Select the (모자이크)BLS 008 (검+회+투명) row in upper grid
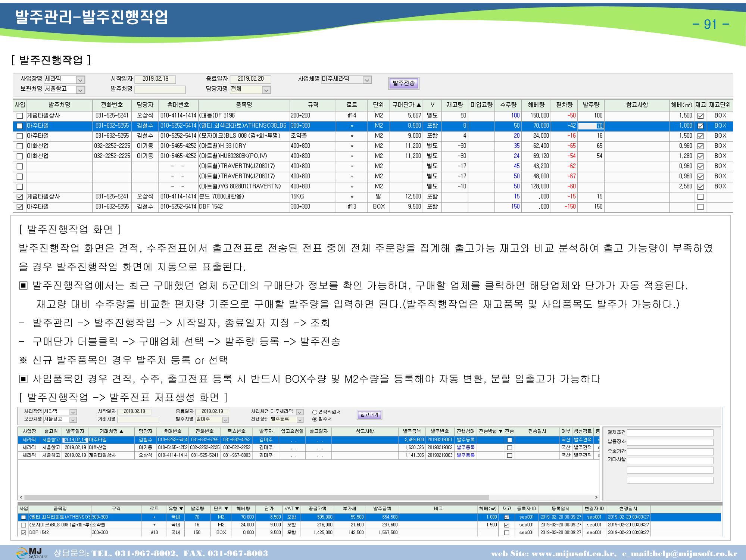746x560 pixels. [x=373, y=136]
